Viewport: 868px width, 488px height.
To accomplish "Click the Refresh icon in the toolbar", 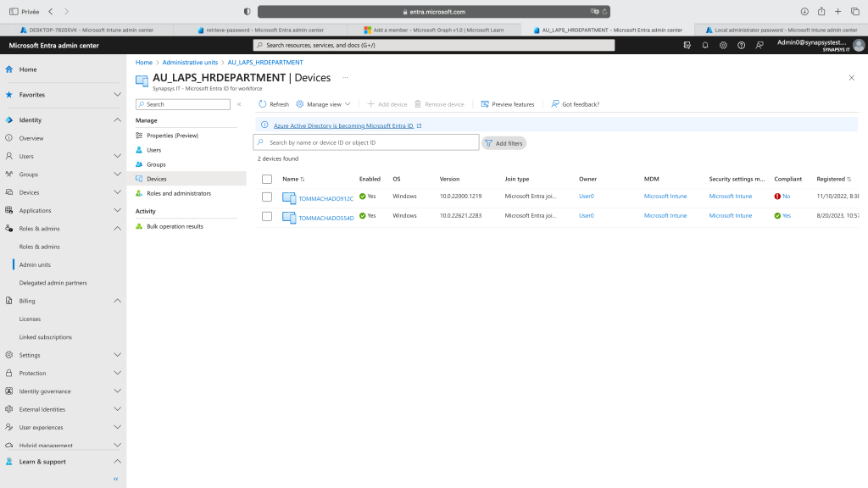I will [x=263, y=104].
